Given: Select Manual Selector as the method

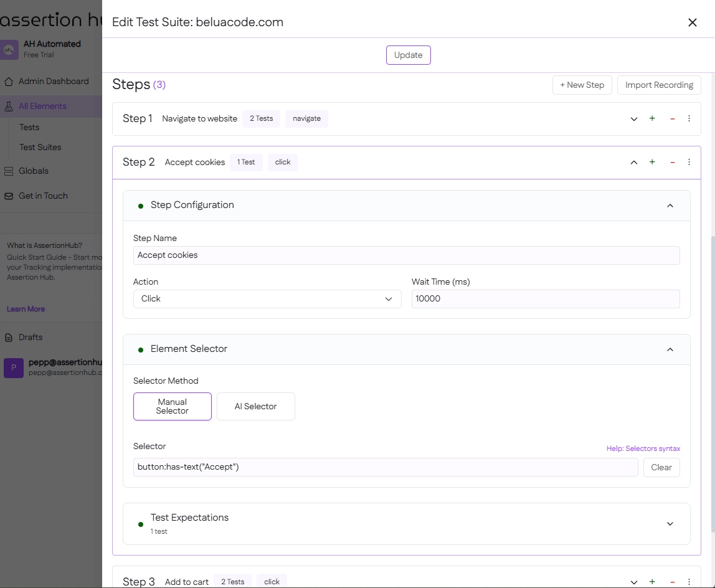Looking at the screenshot, I should (x=172, y=406).
